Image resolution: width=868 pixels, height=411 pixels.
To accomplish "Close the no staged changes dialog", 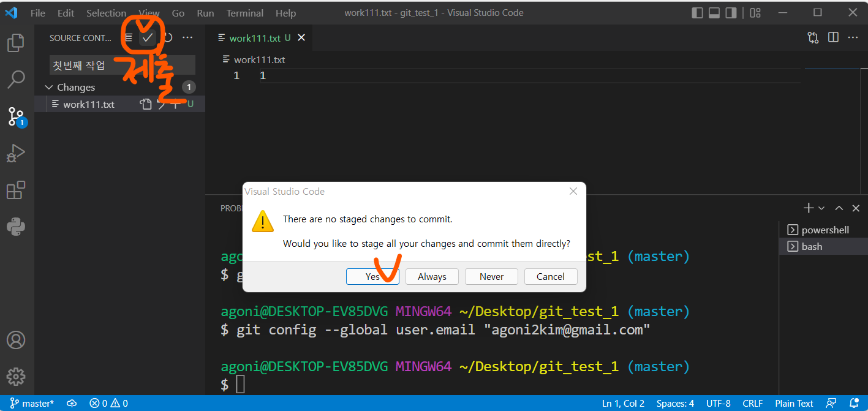I will tap(573, 191).
